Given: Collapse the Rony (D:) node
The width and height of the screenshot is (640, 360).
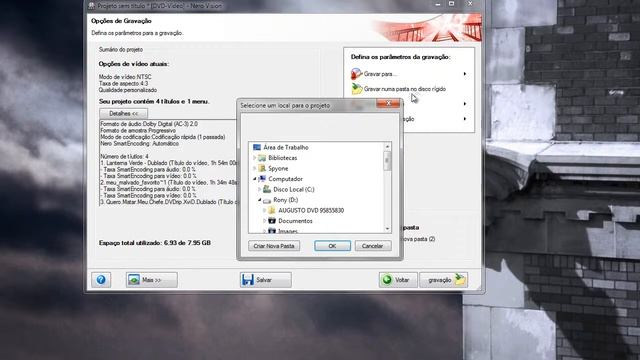Looking at the screenshot, I should click(260, 200).
